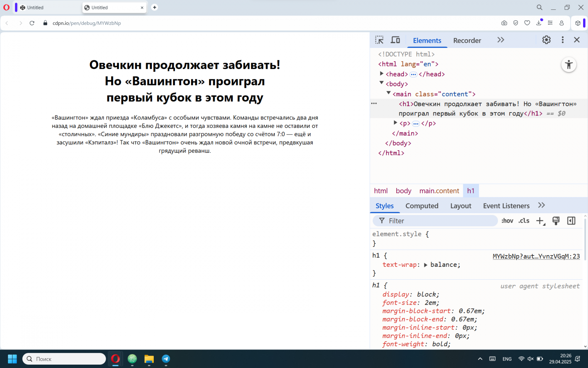Activate the inspect element picker in DevTools
588x368 pixels.
pos(379,40)
